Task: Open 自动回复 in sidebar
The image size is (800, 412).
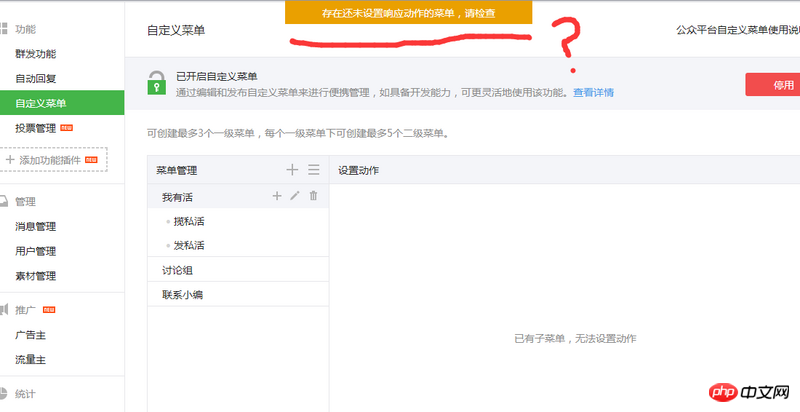Action: point(36,79)
